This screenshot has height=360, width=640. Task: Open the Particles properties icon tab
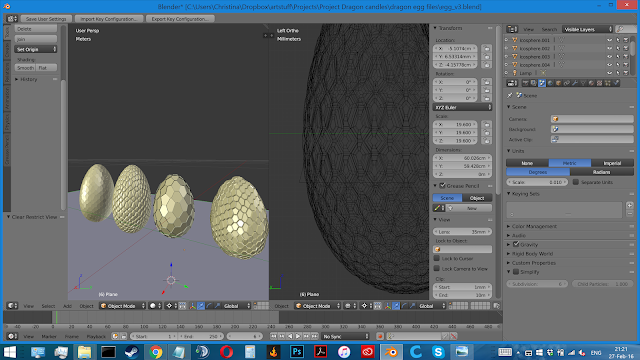tap(608, 83)
